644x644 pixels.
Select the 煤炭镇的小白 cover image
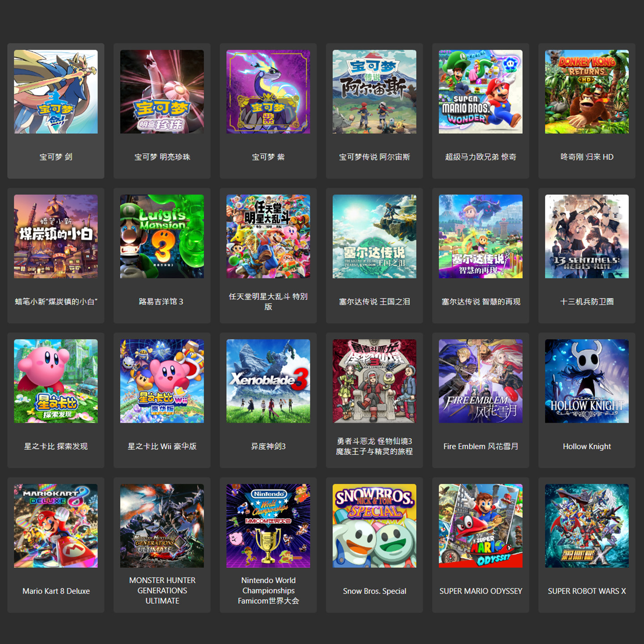point(56,237)
